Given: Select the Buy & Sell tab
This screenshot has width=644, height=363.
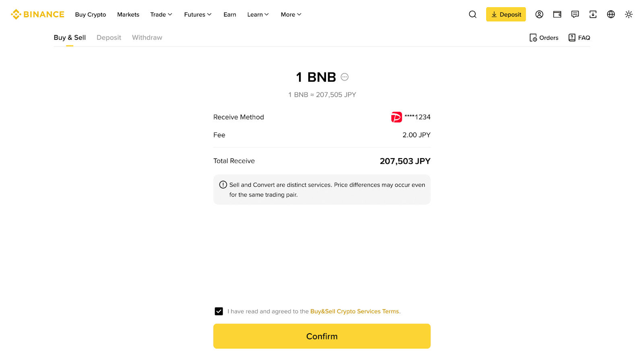Looking at the screenshot, I should [70, 37].
